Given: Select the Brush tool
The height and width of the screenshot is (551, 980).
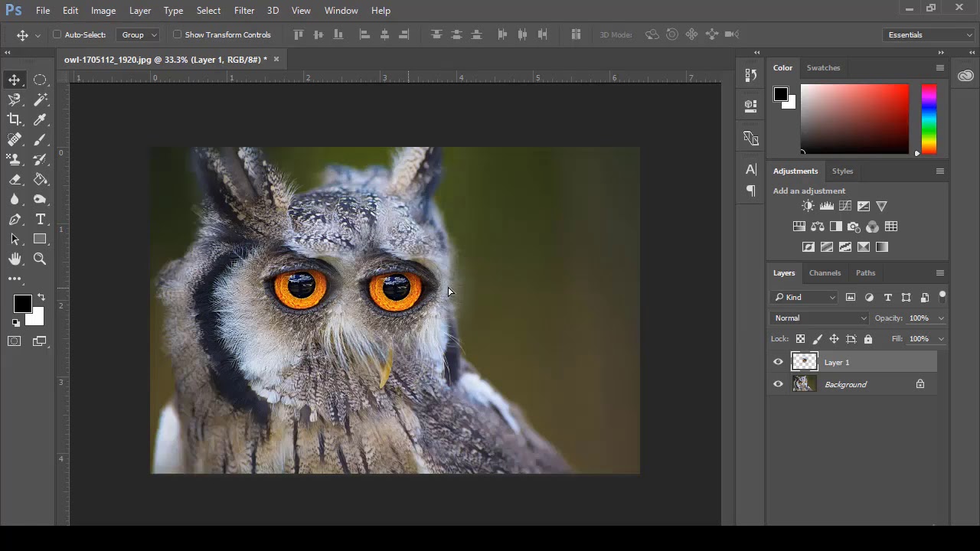Looking at the screenshot, I should click(x=40, y=139).
